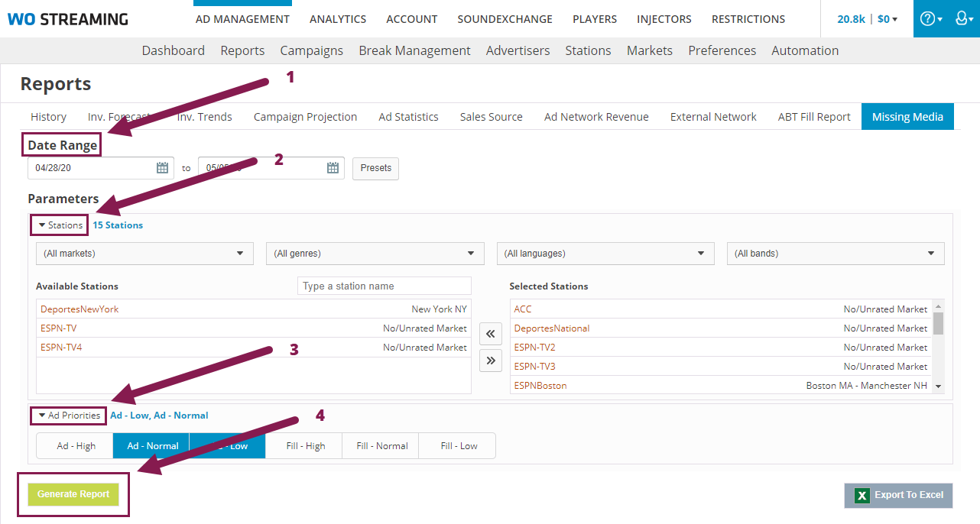This screenshot has height=524, width=980.
Task: Open the start date calendar picker
Action: tap(161, 167)
